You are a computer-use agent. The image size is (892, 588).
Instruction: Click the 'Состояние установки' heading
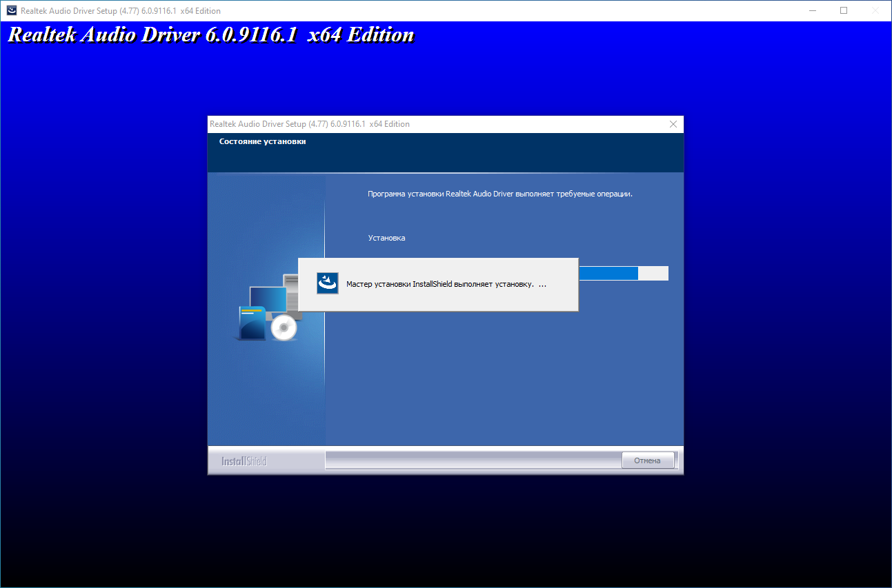click(x=262, y=141)
